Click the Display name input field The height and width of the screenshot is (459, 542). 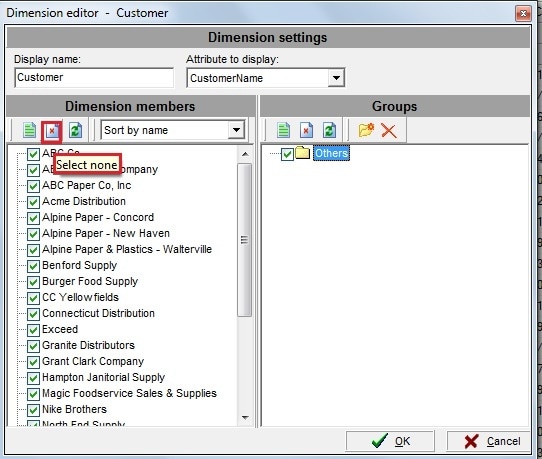[94, 77]
